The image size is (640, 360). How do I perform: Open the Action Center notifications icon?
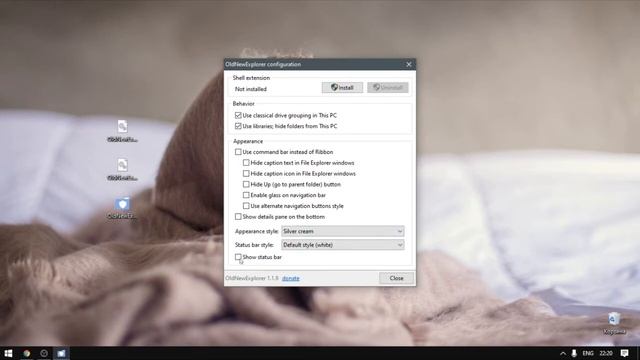(x=624, y=353)
